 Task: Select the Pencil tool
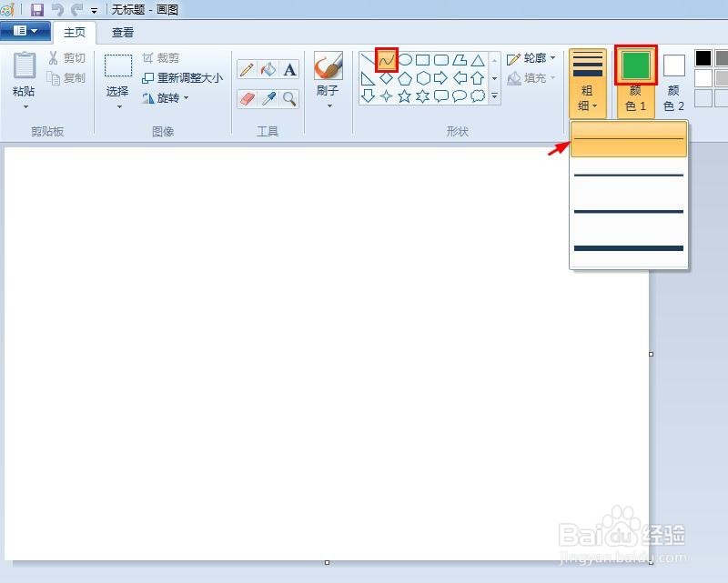tap(247, 70)
